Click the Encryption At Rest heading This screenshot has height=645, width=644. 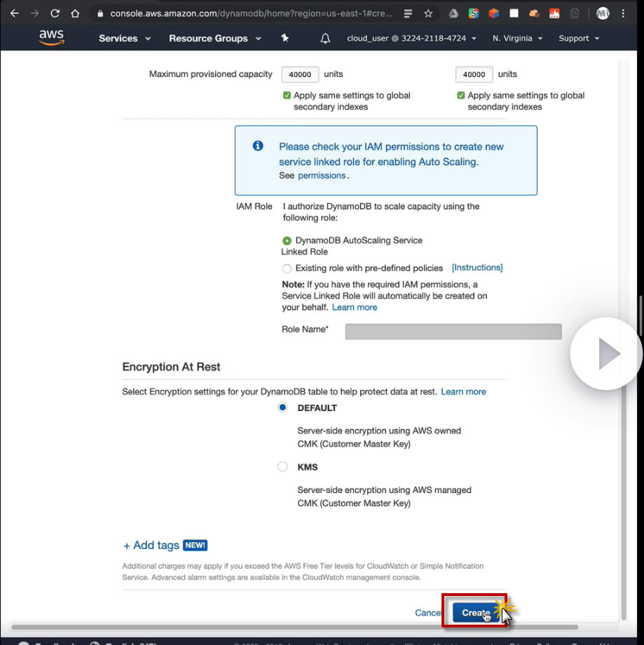pyautogui.click(x=171, y=367)
